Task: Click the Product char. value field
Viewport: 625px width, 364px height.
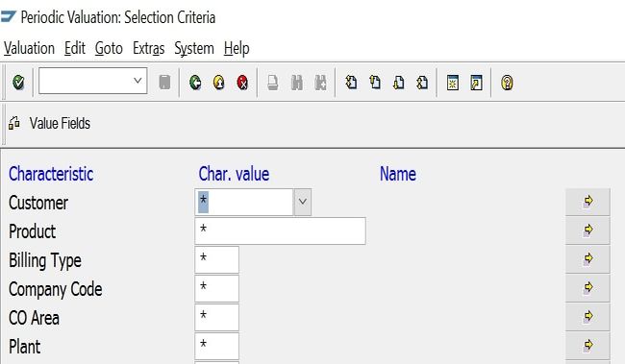Action: (x=280, y=231)
